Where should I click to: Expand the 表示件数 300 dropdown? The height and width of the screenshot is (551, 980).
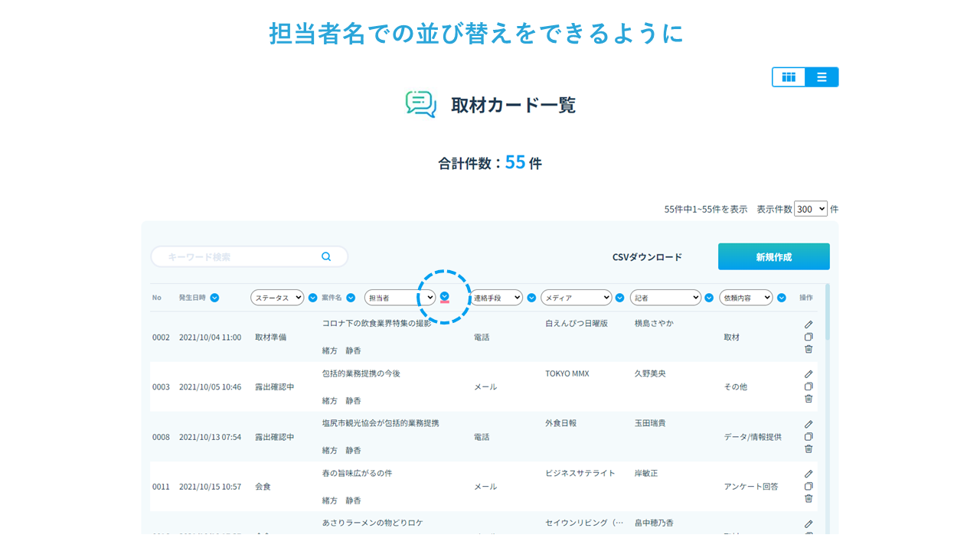[x=810, y=209]
